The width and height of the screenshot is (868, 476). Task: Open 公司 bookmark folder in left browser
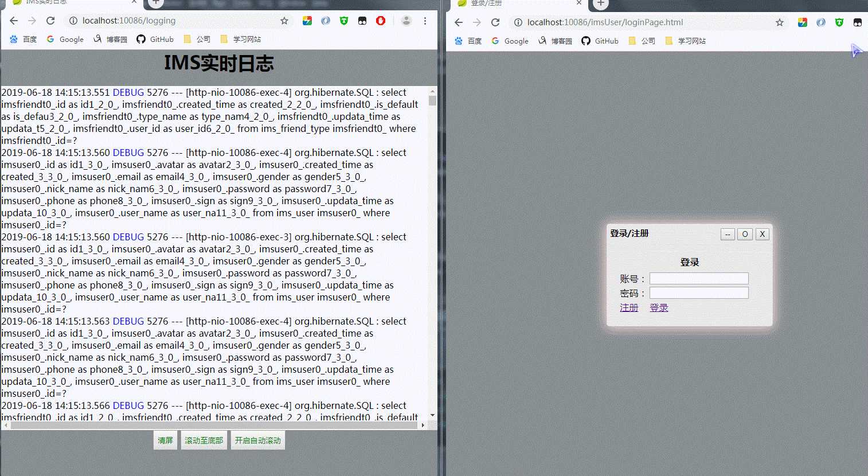pos(197,39)
